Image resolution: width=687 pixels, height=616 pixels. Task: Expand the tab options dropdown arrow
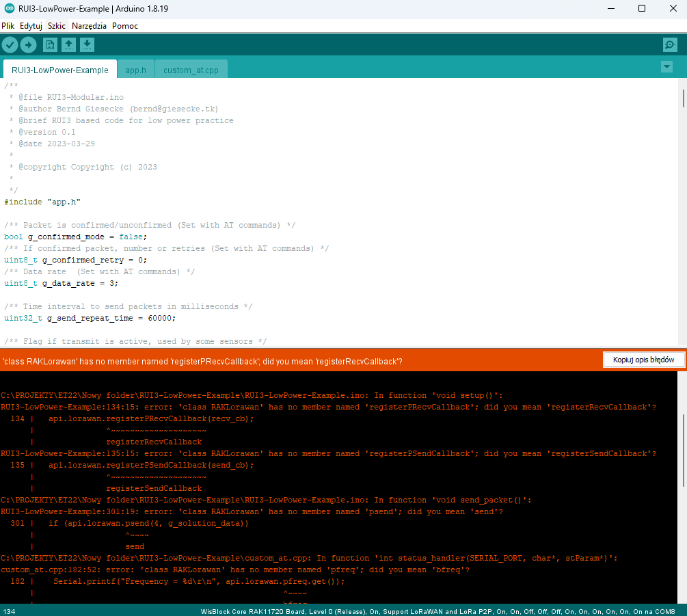point(667,67)
